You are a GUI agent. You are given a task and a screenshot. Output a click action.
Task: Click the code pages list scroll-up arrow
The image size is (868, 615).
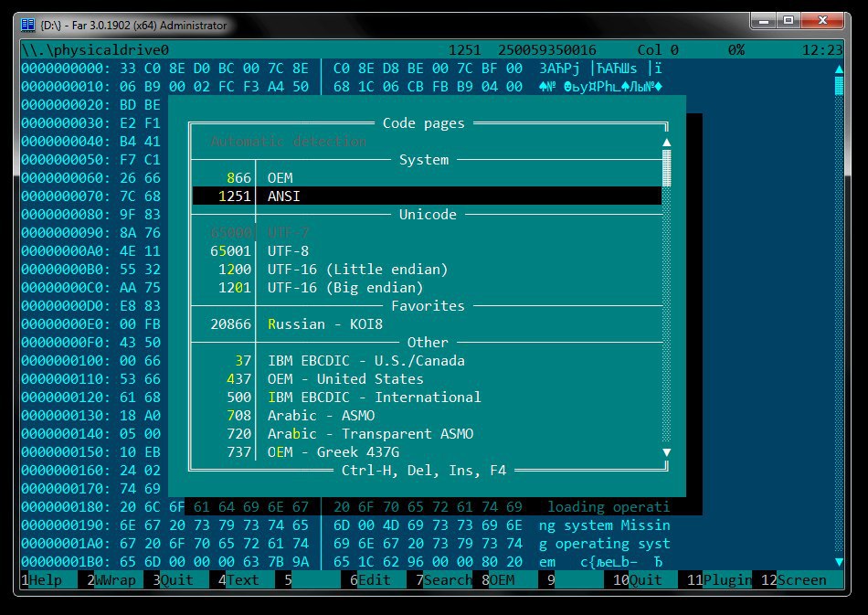tap(666, 143)
